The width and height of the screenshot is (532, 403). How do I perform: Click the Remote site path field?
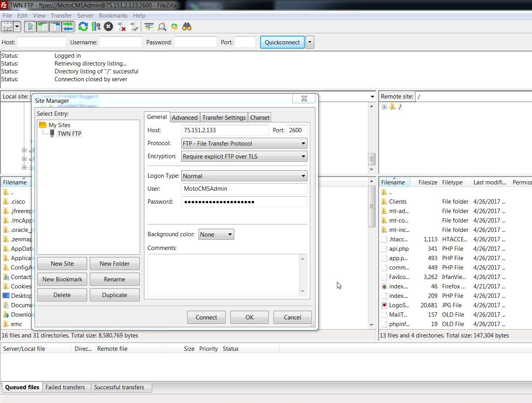[474, 97]
